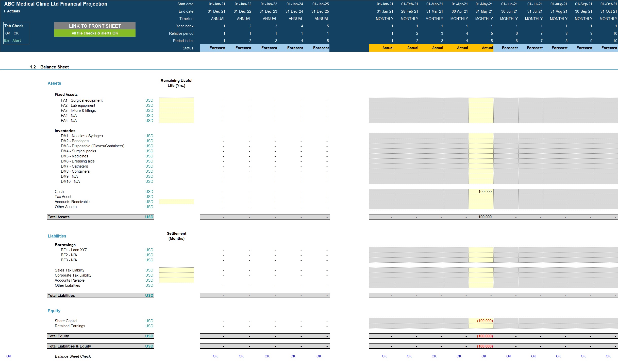The image size is (618, 364).
Task: Select the Cash value 100,000 cell in May-21
Action: 481,192
